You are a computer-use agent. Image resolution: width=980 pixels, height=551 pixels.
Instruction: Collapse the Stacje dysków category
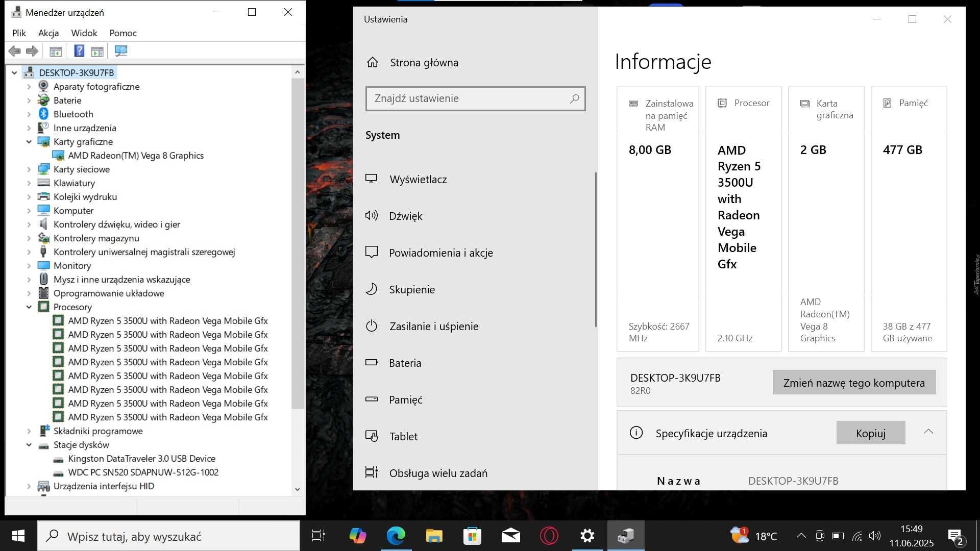(29, 444)
